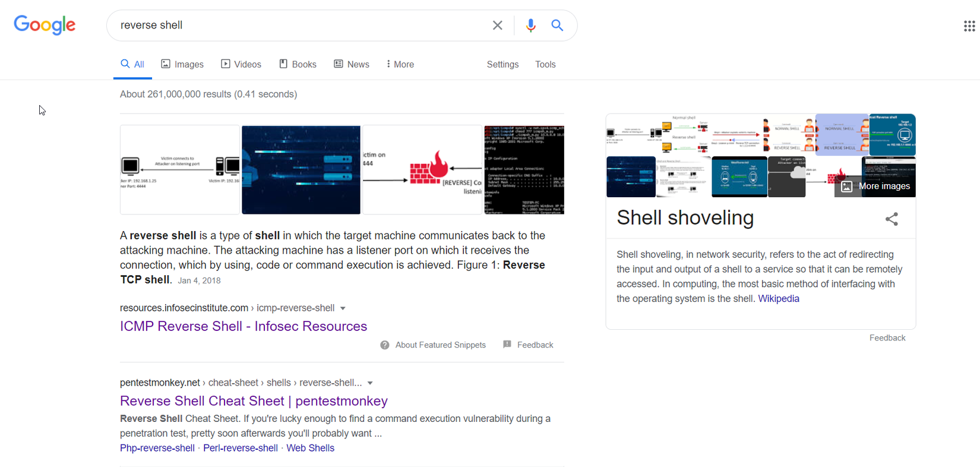The width and height of the screenshot is (980, 467).
Task: Click the 'About 261,000,000 results' count text
Action: (208, 94)
